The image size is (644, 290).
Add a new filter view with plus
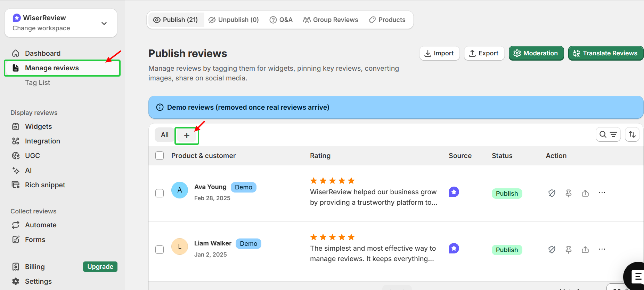click(x=187, y=135)
